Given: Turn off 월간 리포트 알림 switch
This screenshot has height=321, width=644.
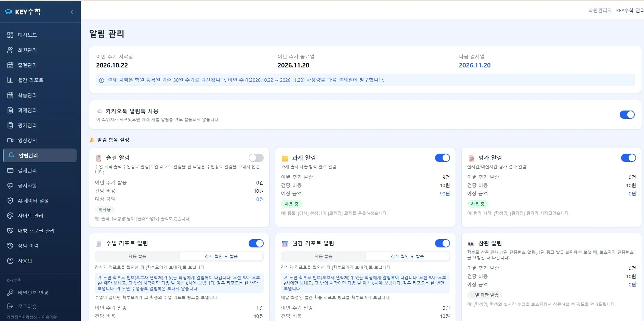Looking at the screenshot, I should coord(442,243).
